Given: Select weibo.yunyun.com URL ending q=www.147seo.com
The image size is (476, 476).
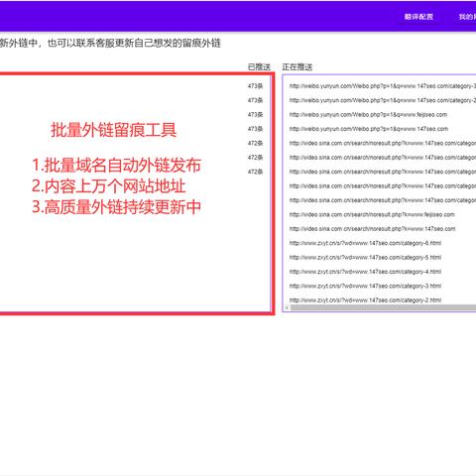Looking at the screenshot, I should (369, 129).
